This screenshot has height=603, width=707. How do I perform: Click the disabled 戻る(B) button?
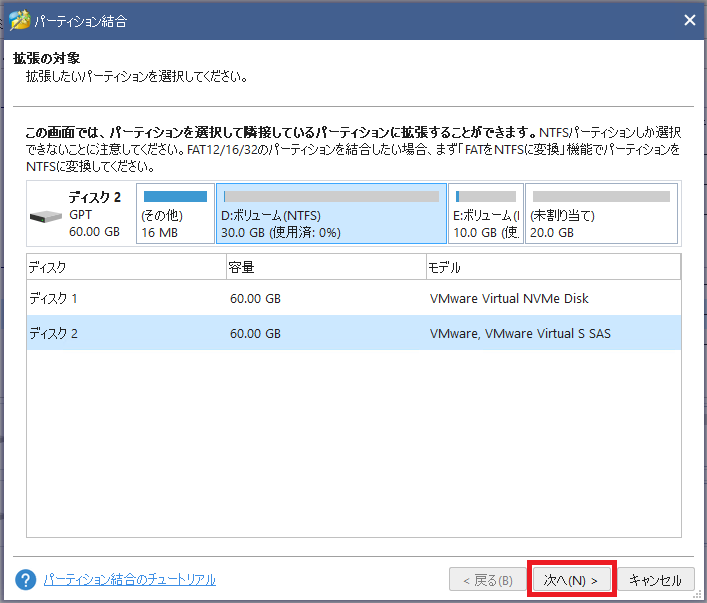(x=487, y=580)
